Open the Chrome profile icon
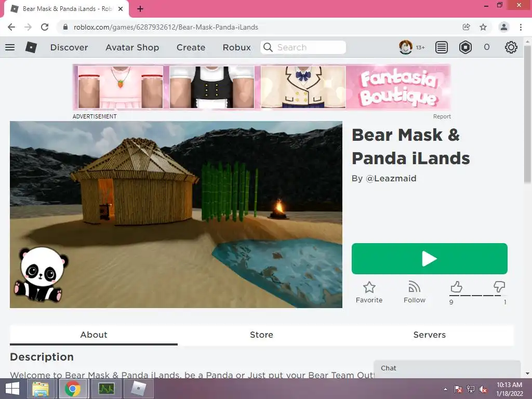The width and height of the screenshot is (532, 399). [x=504, y=27]
